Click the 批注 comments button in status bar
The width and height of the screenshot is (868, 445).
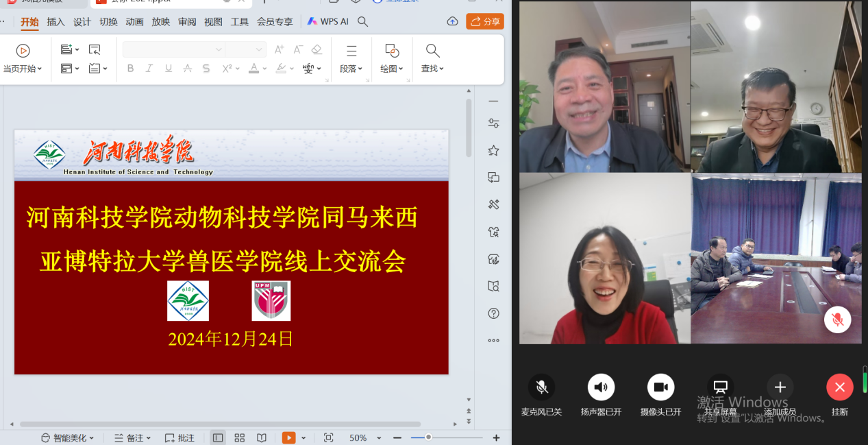179,437
